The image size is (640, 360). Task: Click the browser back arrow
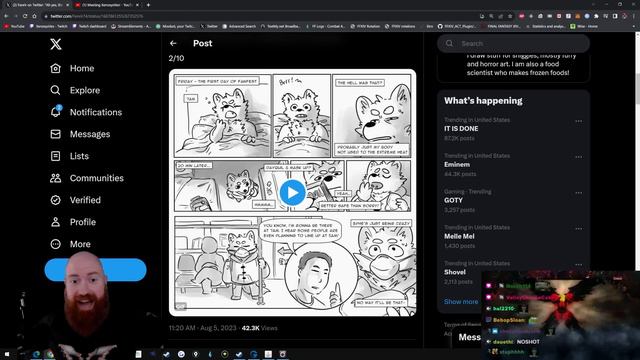tap(6, 16)
